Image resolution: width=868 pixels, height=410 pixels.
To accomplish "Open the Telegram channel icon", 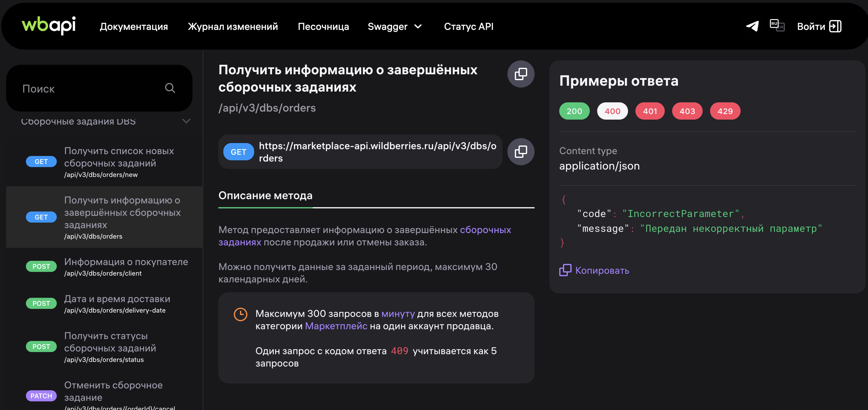I will tap(752, 26).
